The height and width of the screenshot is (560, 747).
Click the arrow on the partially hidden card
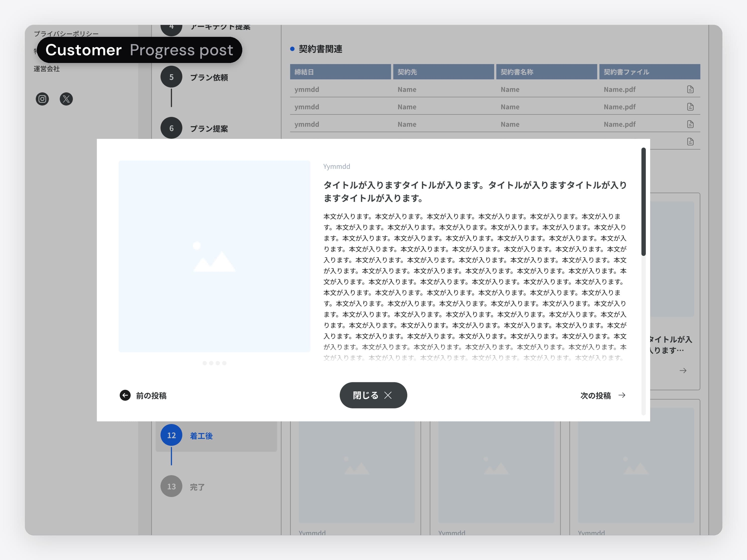coord(683,371)
